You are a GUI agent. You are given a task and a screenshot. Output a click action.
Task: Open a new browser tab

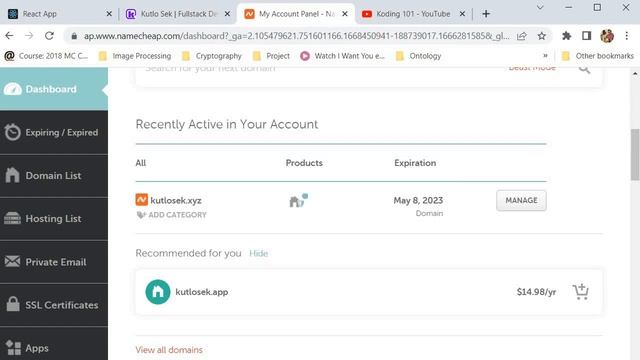pos(486,14)
